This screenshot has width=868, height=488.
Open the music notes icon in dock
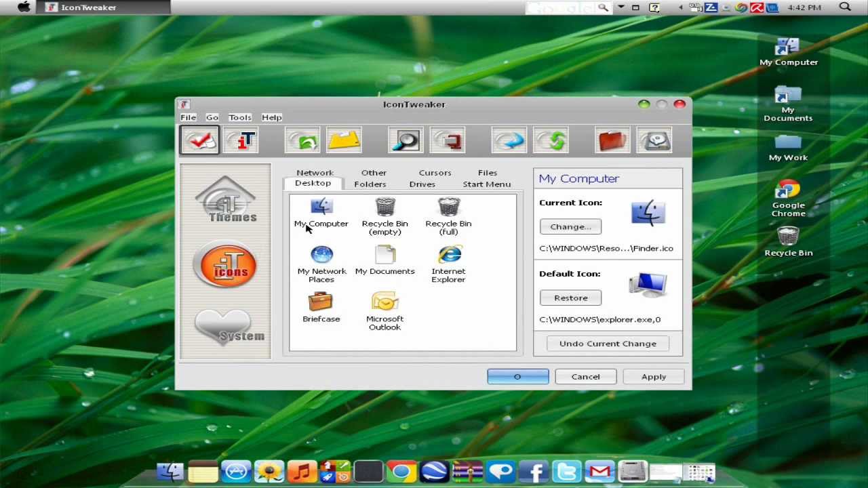302,472
